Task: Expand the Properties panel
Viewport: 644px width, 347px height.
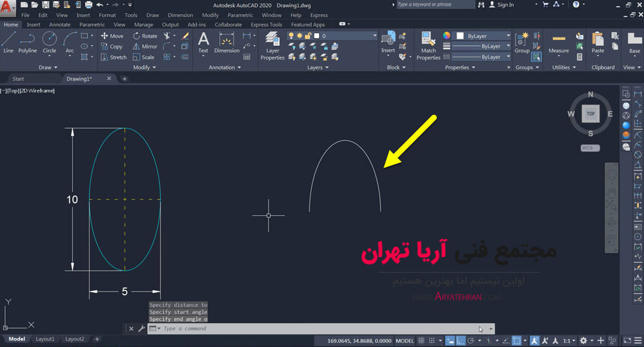Action: pos(460,67)
